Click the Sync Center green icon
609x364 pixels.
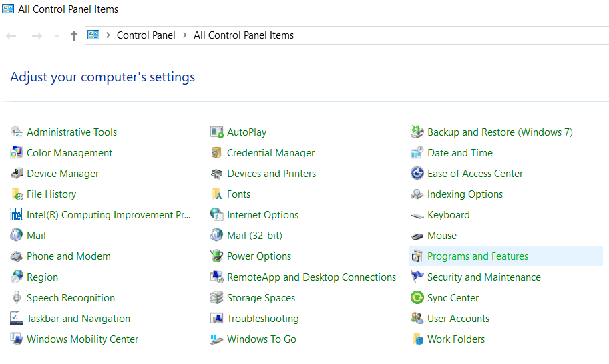[417, 298]
